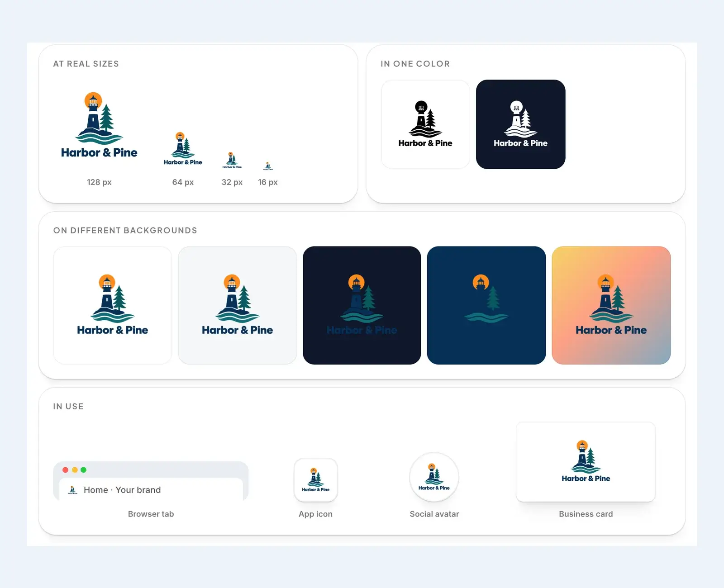
Task: Click the 'Social avatar' caption
Action: (434, 514)
